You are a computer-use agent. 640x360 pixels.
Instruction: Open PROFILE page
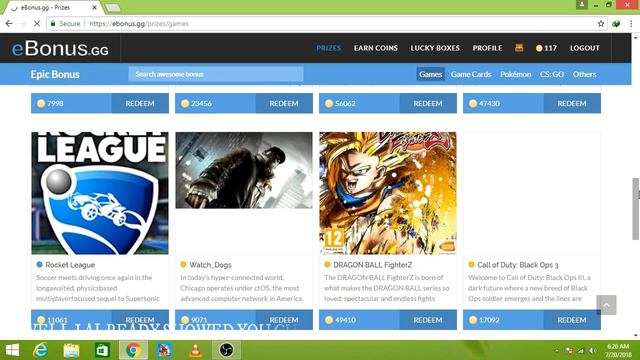[x=487, y=48]
